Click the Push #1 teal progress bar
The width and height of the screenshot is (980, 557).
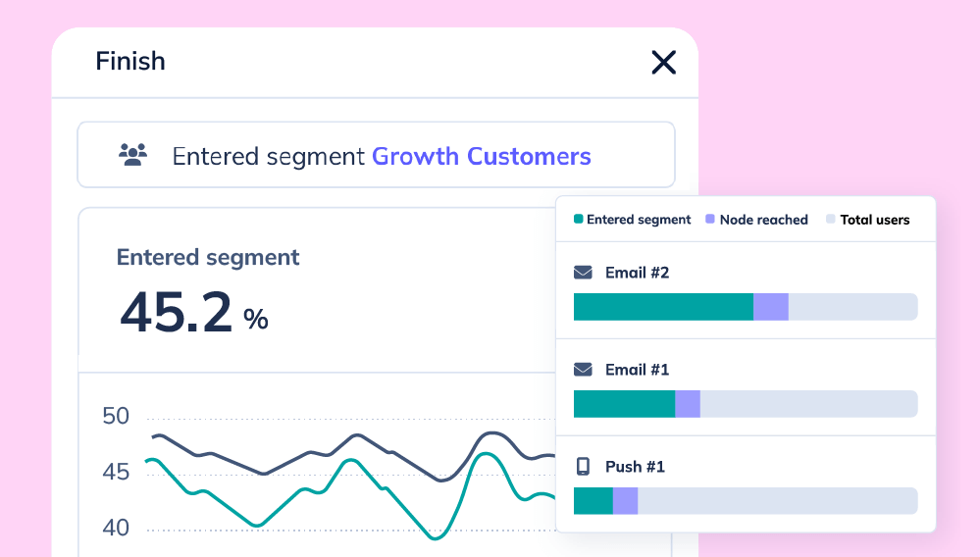[x=593, y=501]
